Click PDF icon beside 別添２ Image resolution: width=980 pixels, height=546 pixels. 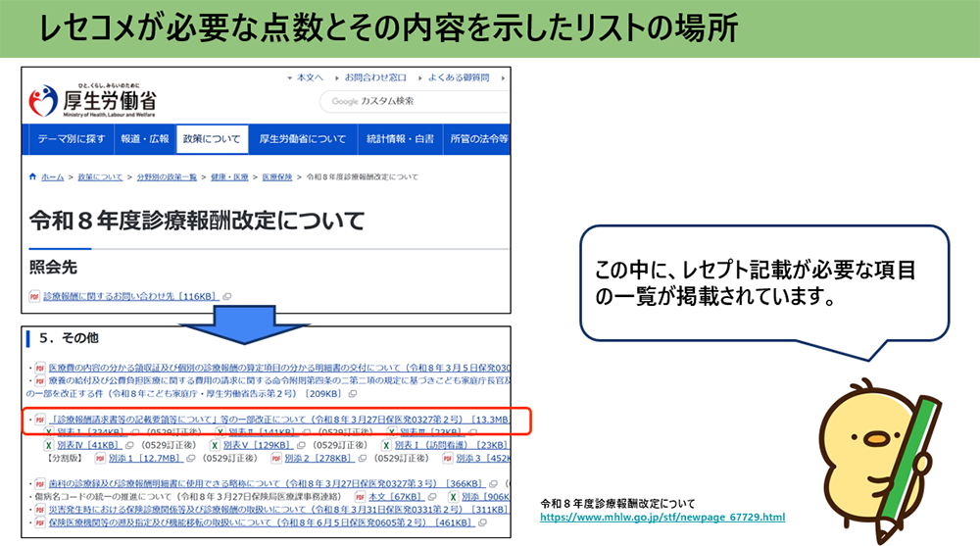(x=276, y=459)
